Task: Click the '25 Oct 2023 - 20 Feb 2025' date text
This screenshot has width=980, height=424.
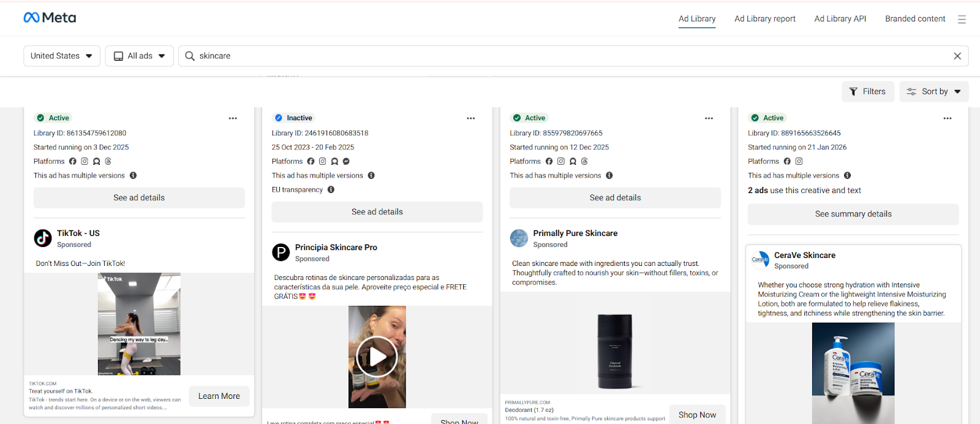Action: click(313, 147)
